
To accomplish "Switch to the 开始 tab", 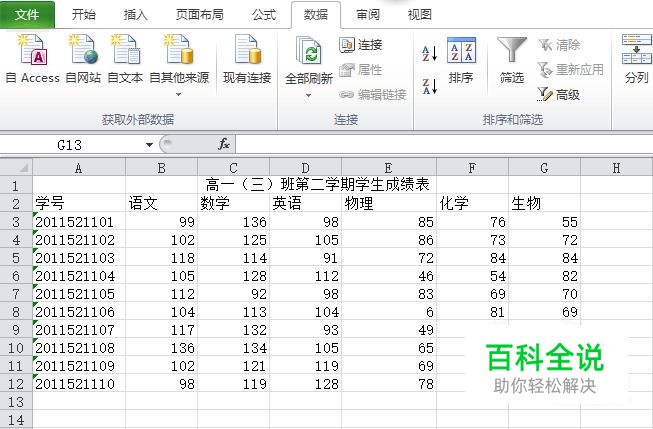I will click(x=84, y=15).
